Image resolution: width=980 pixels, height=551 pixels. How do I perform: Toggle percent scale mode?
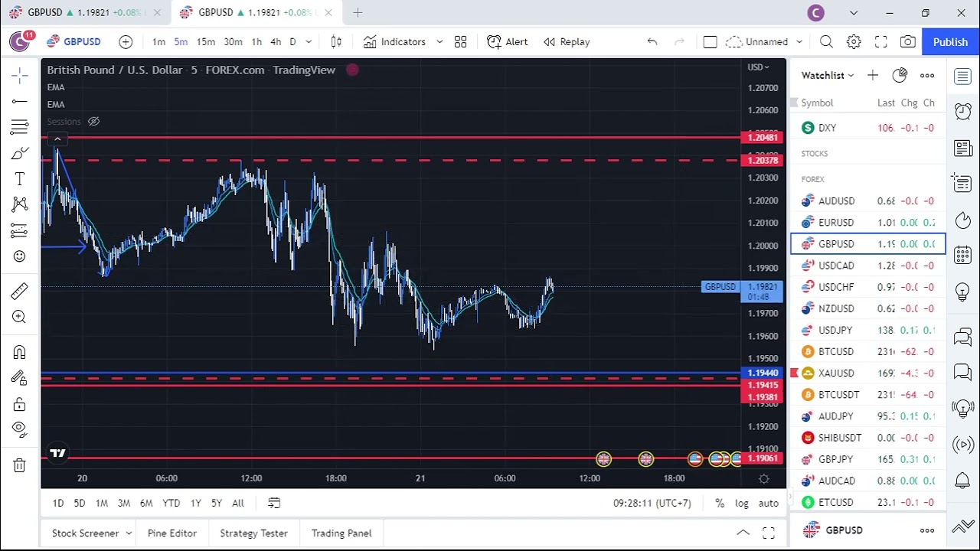click(720, 503)
